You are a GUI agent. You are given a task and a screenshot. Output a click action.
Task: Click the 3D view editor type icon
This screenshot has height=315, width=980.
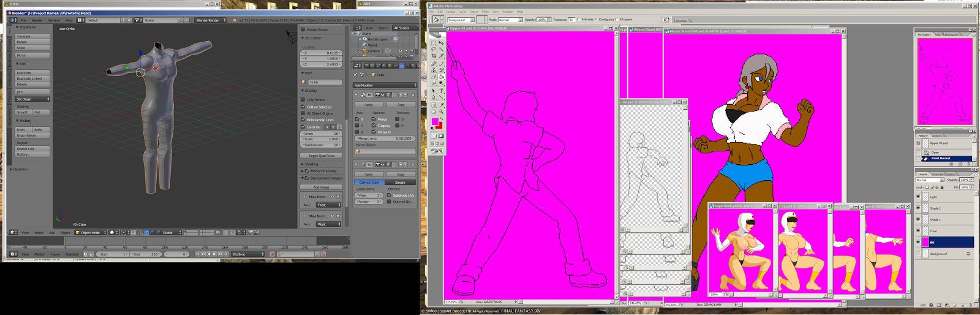point(12,233)
